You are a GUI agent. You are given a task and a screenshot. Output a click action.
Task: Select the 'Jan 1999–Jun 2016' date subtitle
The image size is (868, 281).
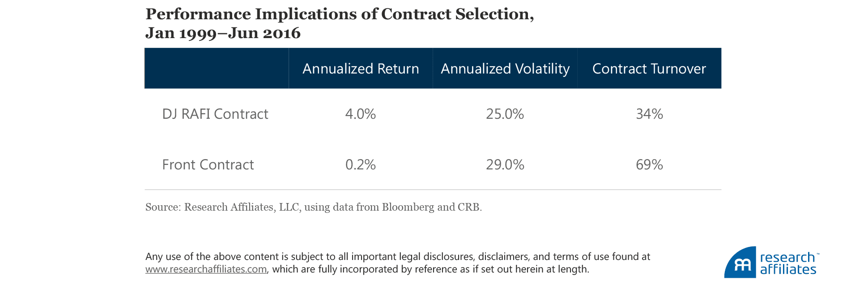point(223,33)
